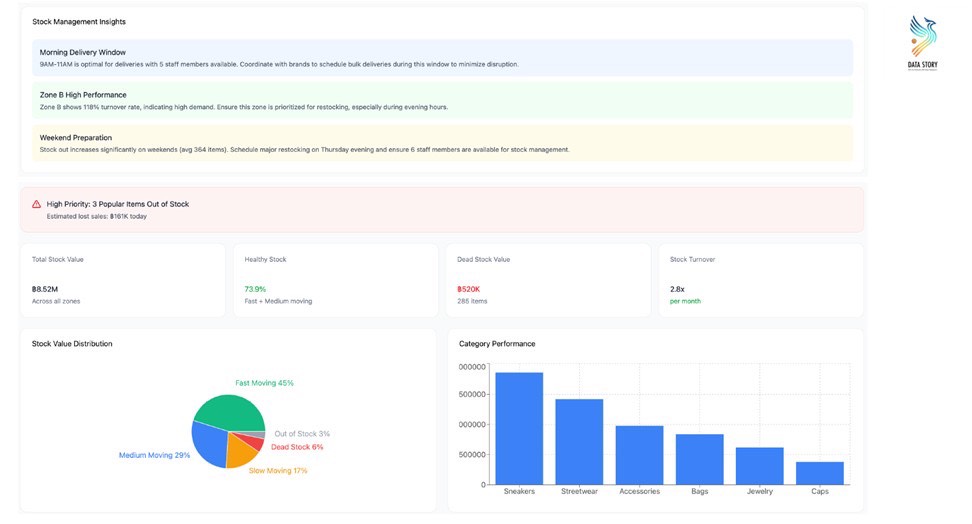Viewport: 972px width, 524px height.
Task: Click the Caps bar in the chart
Action: tap(819, 472)
